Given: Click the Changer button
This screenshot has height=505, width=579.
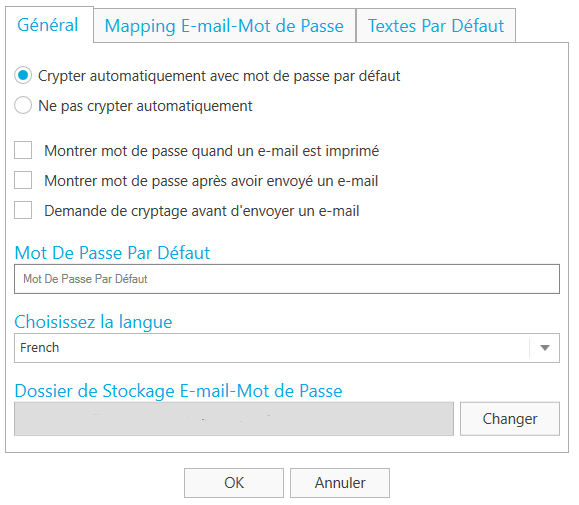Looking at the screenshot, I should (510, 419).
